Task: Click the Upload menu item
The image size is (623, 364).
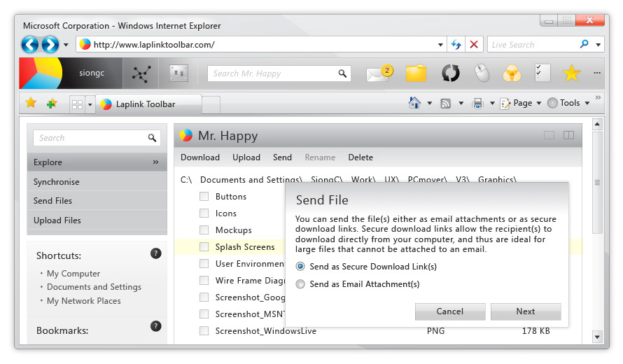Action: [x=246, y=157]
